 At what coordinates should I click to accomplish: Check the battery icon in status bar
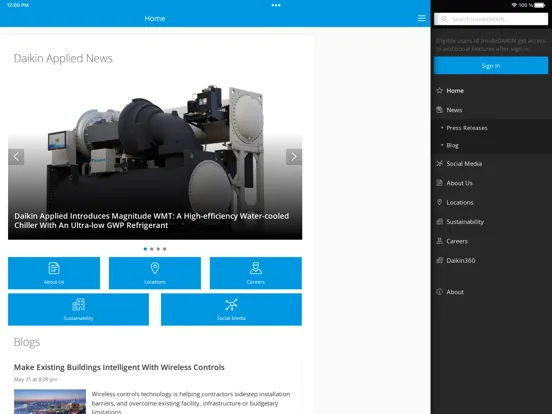(540, 5)
